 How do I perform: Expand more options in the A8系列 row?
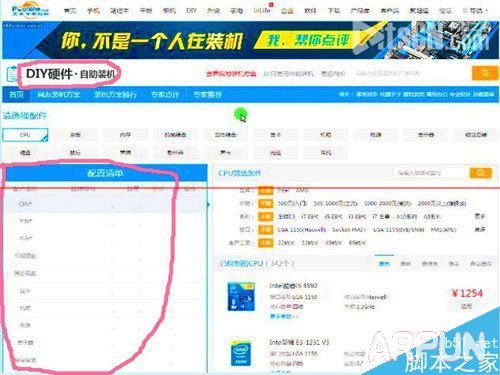click(480, 216)
